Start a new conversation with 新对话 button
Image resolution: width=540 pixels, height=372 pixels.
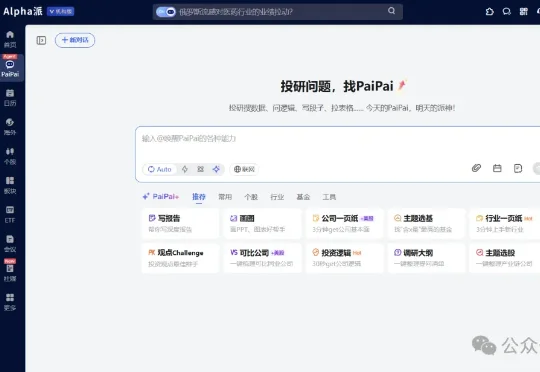75,40
